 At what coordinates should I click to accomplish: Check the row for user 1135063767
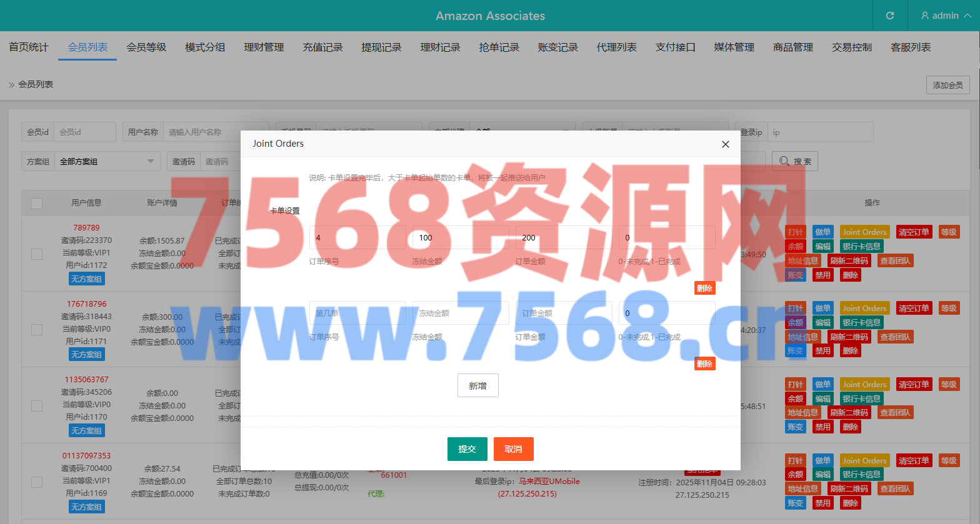click(37, 406)
